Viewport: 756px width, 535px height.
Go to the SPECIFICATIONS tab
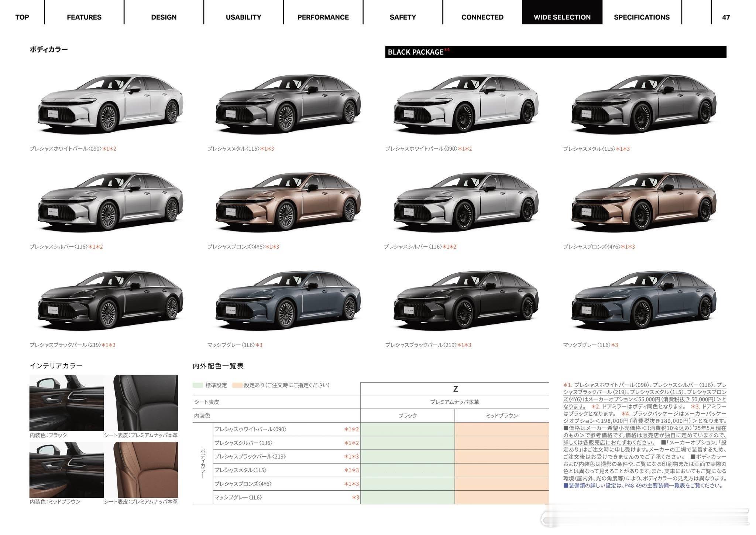coord(642,17)
